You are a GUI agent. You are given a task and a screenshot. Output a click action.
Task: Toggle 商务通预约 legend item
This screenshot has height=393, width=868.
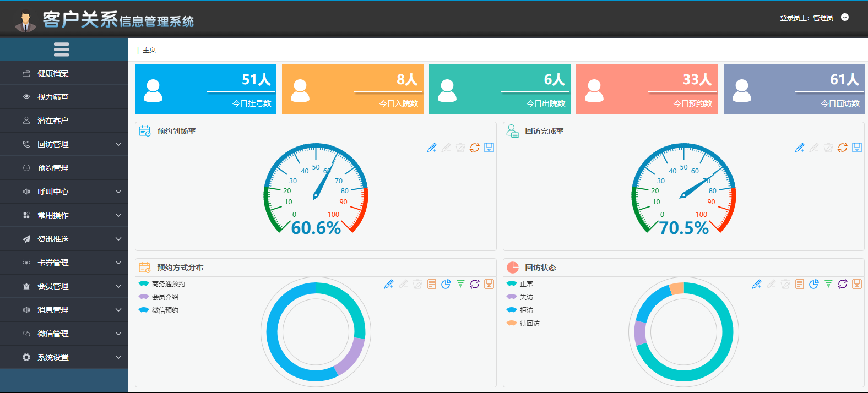pos(162,284)
